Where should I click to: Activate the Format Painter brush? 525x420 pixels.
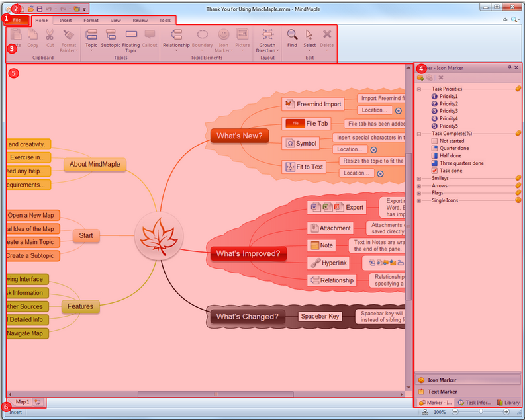click(x=69, y=35)
